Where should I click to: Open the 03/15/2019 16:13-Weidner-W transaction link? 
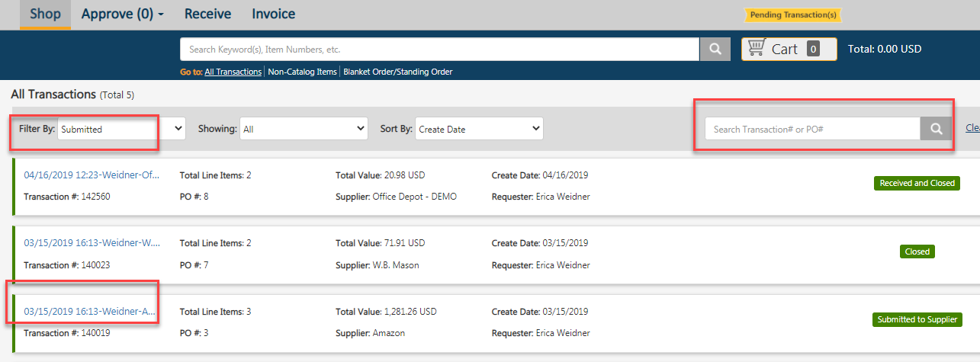coord(92,243)
